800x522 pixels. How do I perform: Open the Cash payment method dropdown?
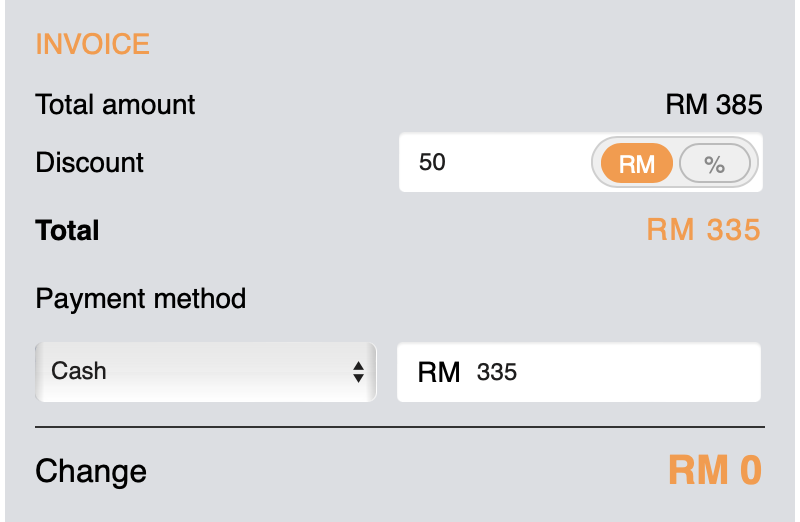tap(205, 372)
